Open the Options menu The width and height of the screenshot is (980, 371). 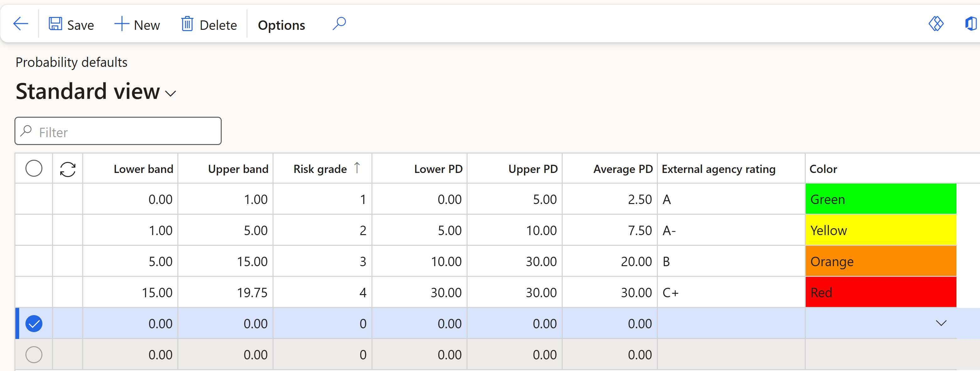(281, 25)
